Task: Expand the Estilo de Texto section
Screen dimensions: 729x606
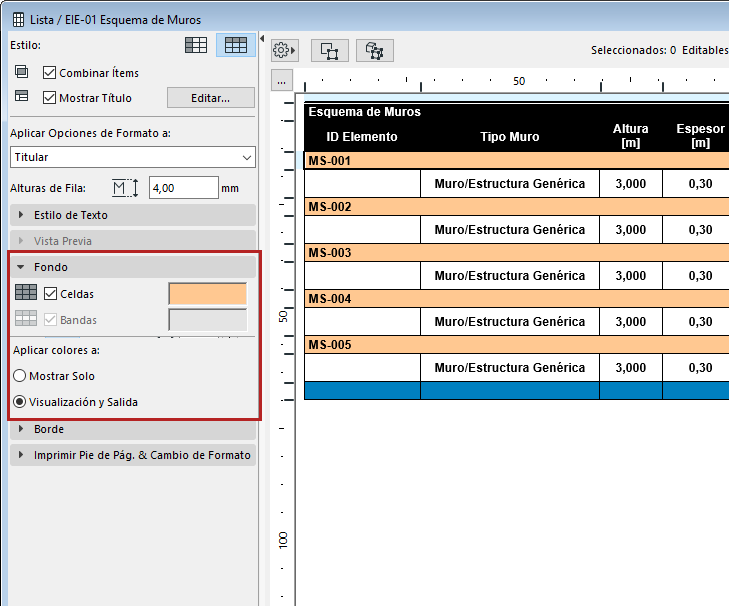Action: 133,215
